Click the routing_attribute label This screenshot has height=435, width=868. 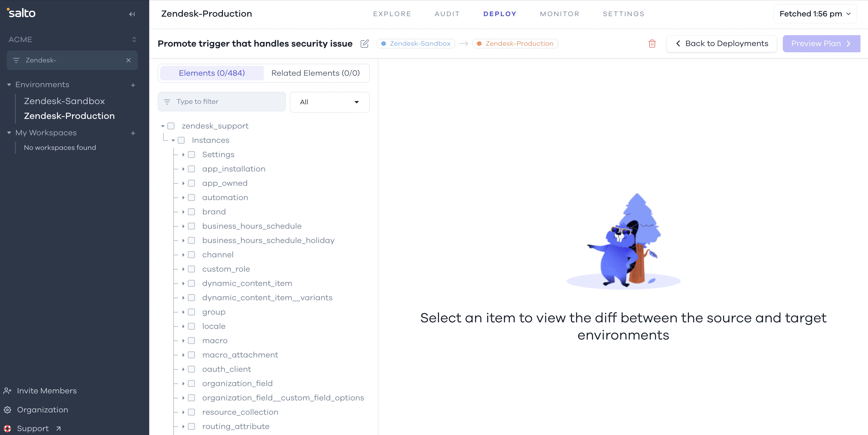[235, 427]
